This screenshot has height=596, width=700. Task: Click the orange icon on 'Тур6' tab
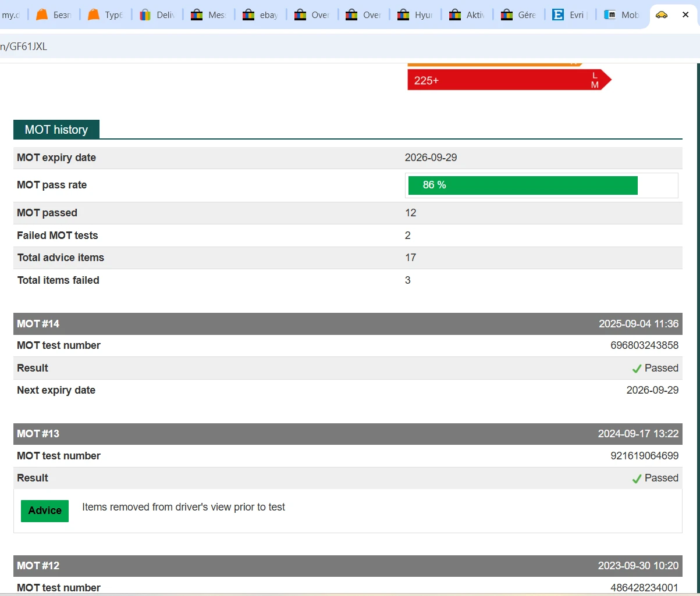(x=94, y=15)
